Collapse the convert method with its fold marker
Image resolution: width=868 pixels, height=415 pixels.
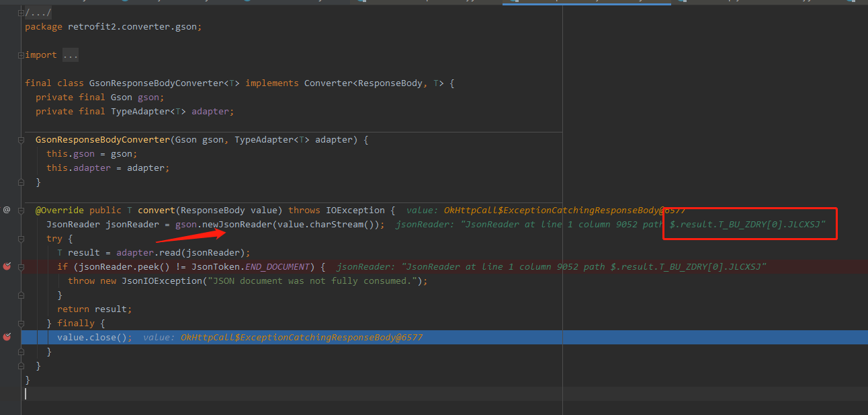click(21, 210)
